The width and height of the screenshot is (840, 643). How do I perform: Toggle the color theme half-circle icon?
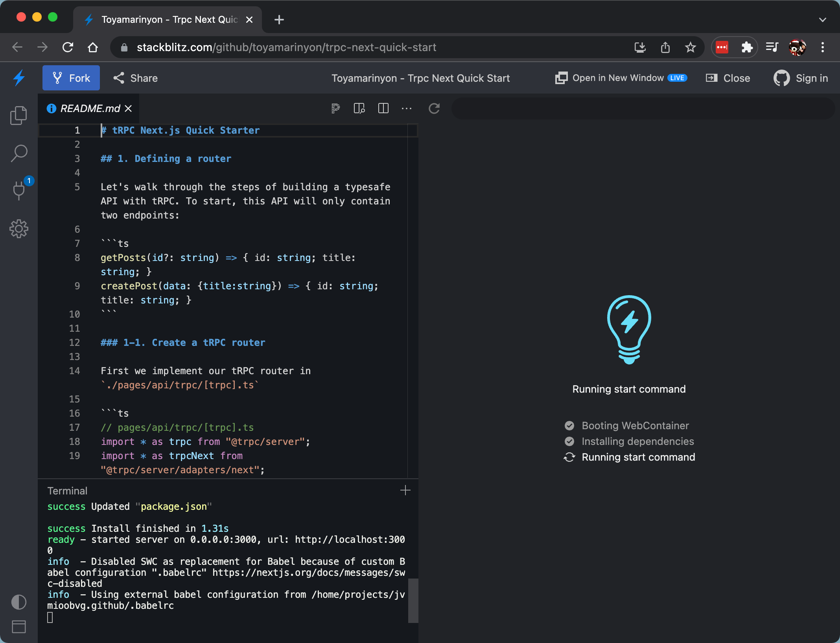[x=18, y=602]
